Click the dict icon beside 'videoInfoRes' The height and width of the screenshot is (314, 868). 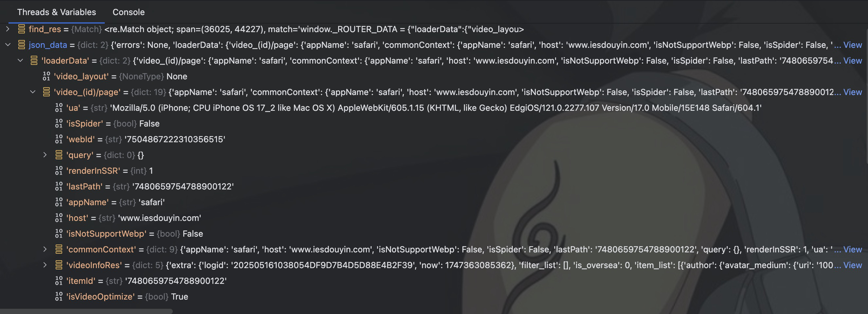pyautogui.click(x=59, y=265)
